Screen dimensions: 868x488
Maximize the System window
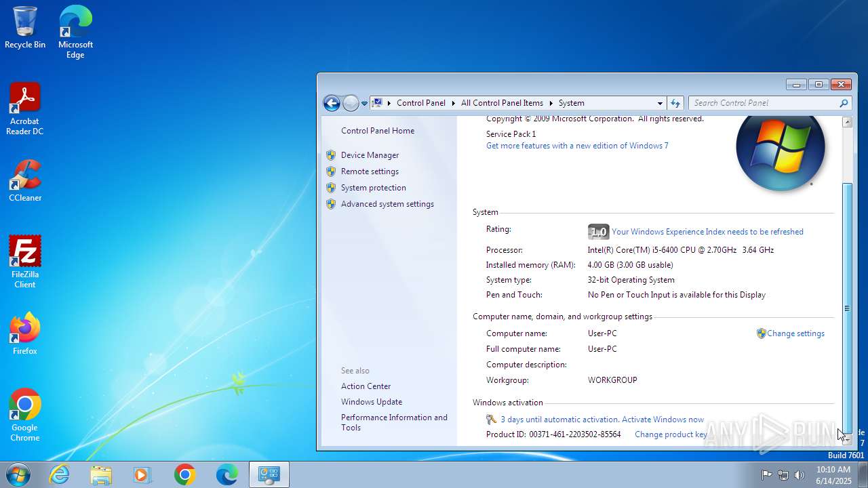pos(818,85)
